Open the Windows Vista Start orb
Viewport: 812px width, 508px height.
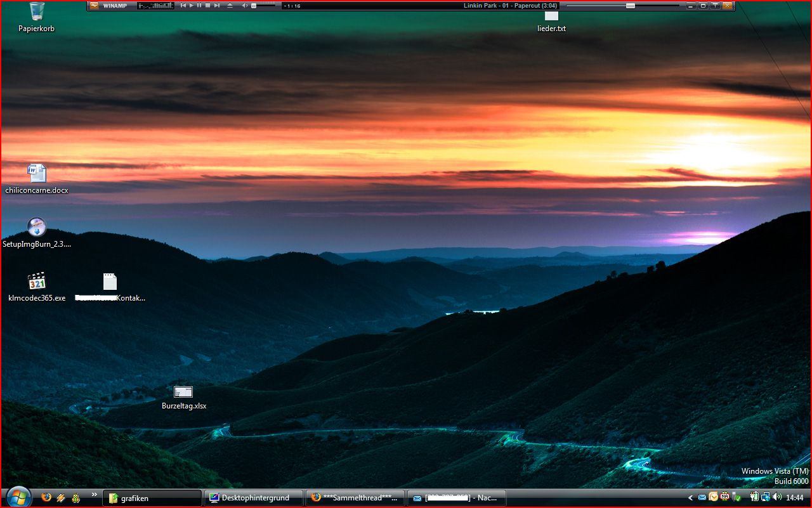18,498
